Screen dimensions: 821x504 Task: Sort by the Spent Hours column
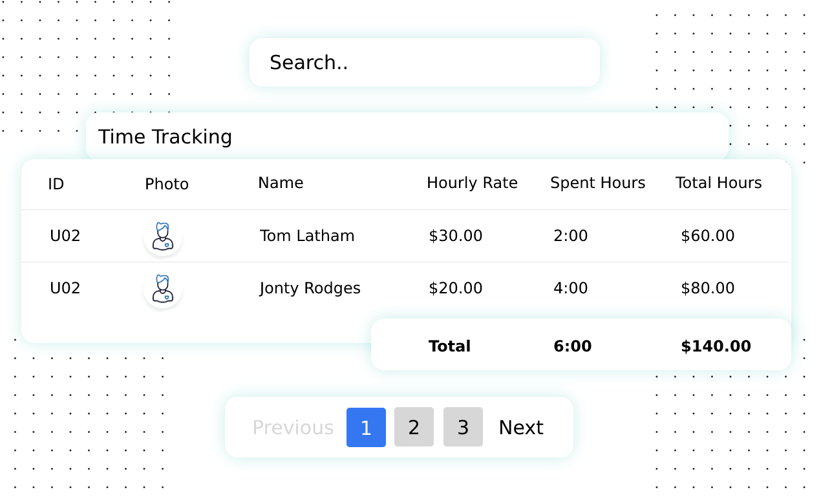(597, 183)
